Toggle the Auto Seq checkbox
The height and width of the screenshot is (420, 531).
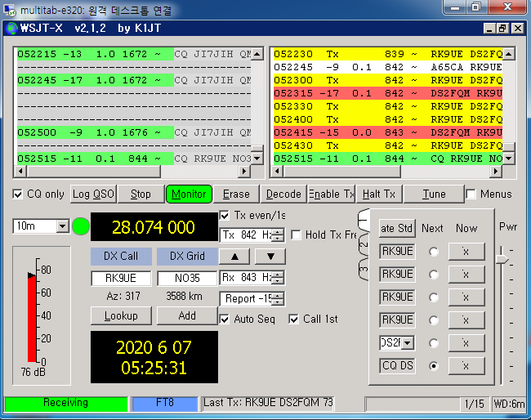pos(225,319)
